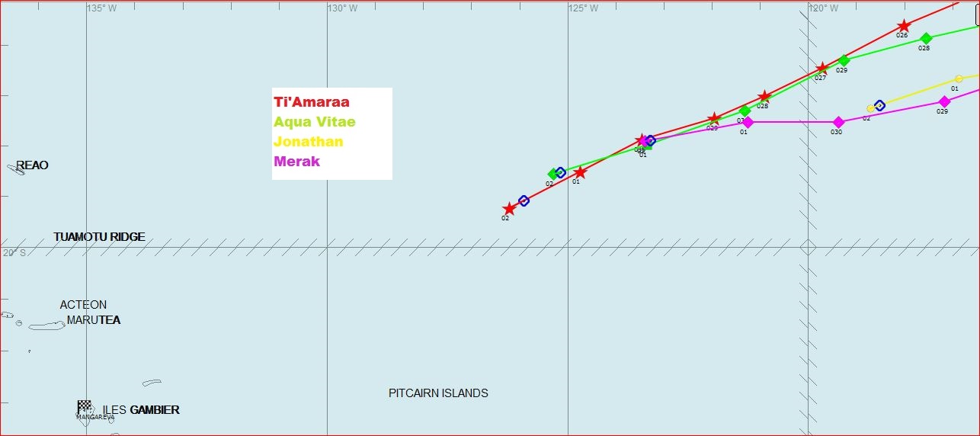This screenshot has height=436, width=980.
Task: Click blue boat icon beside red star 02
Action: coord(524,201)
